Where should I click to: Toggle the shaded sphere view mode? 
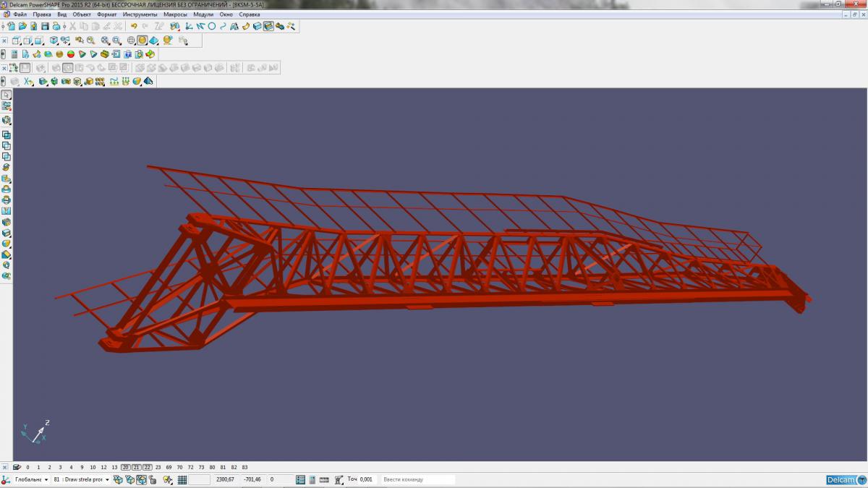pos(142,40)
